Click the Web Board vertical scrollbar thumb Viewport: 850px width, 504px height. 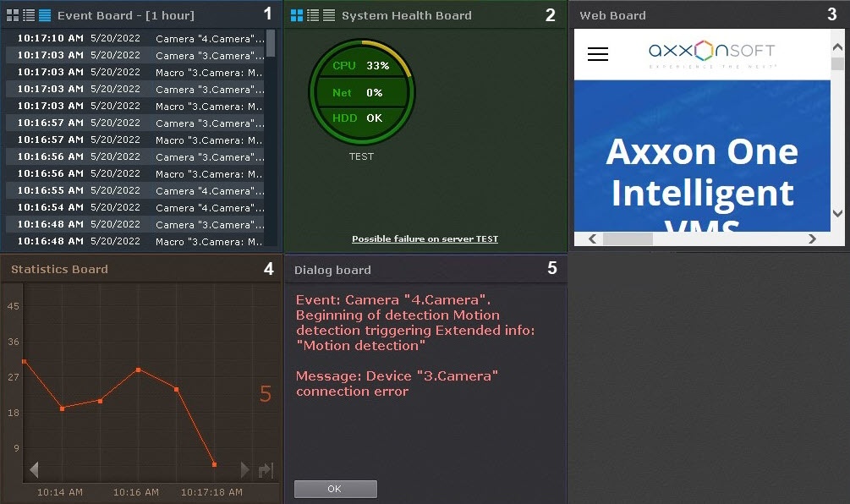point(837,63)
